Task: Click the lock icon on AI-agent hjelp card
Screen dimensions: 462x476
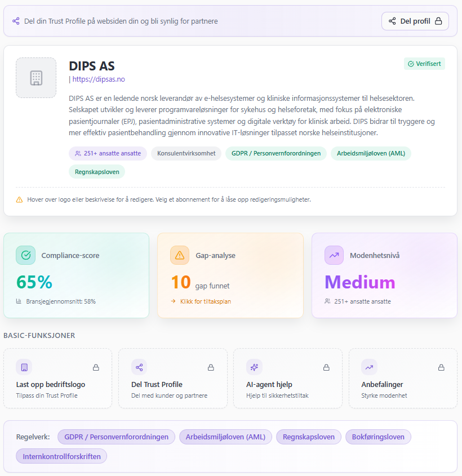Action: (x=326, y=368)
